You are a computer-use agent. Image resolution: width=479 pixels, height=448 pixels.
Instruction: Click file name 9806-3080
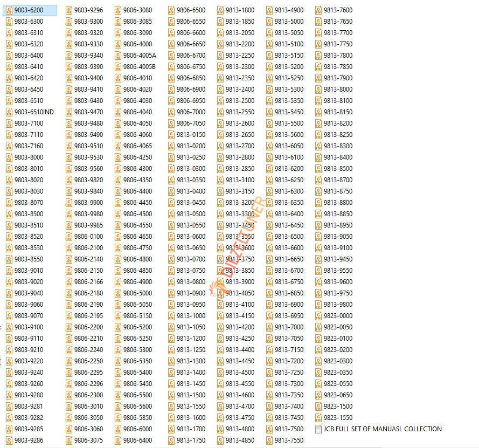(x=137, y=10)
